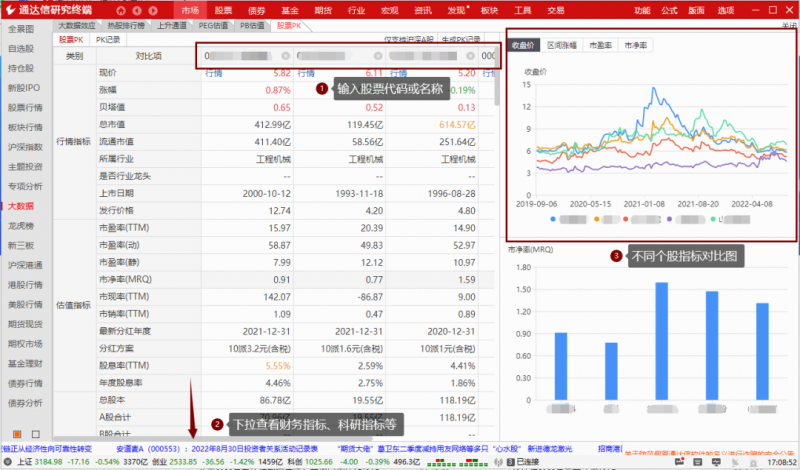This screenshot has height=470, width=800.
Task: Open the 安道麦A investor relations news link
Action: point(217,449)
